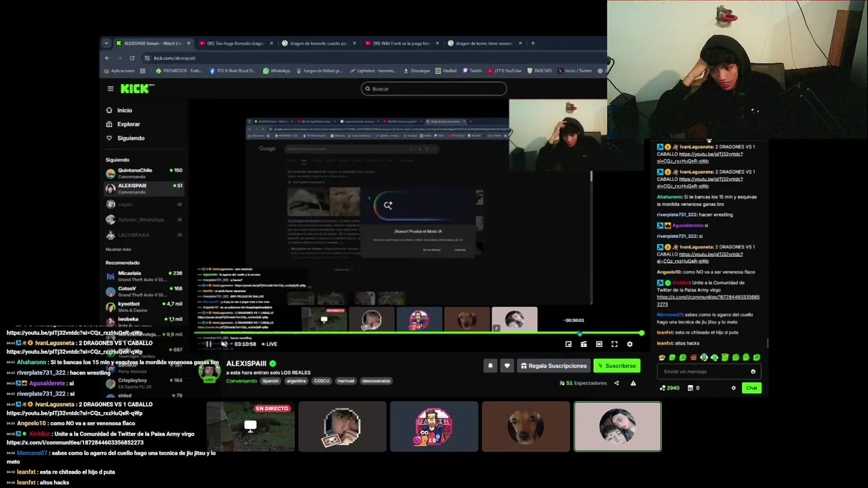Open the Twitch bookmark

471,70
